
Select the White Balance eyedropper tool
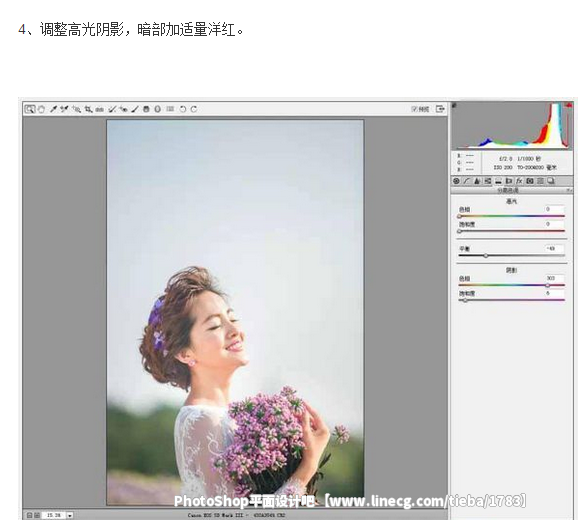(53, 109)
